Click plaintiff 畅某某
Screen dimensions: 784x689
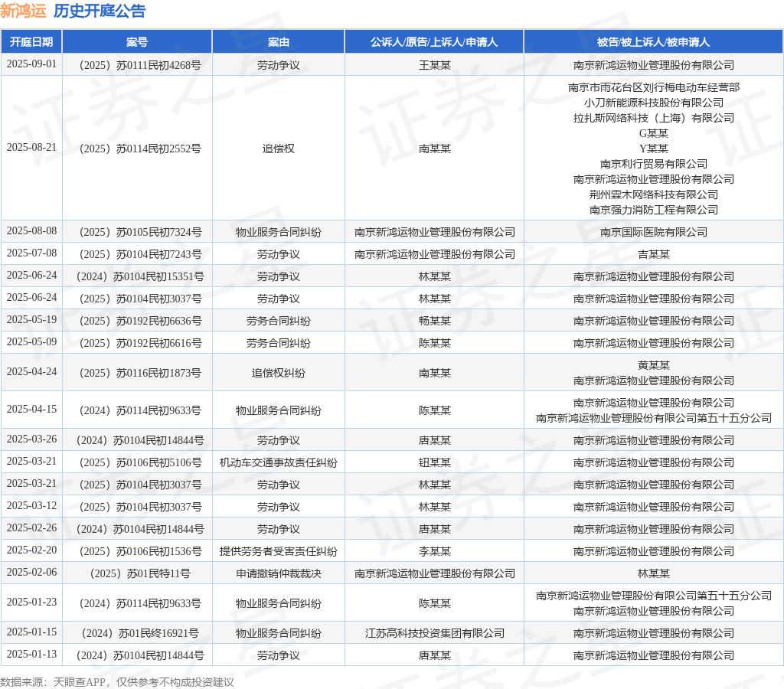435,321
